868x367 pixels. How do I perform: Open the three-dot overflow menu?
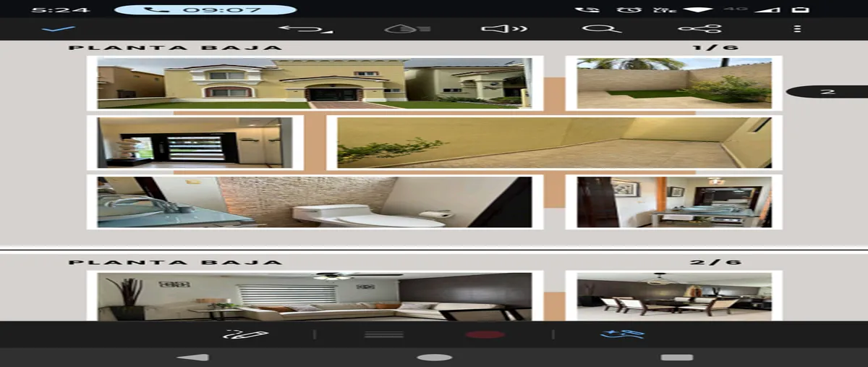click(x=796, y=29)
